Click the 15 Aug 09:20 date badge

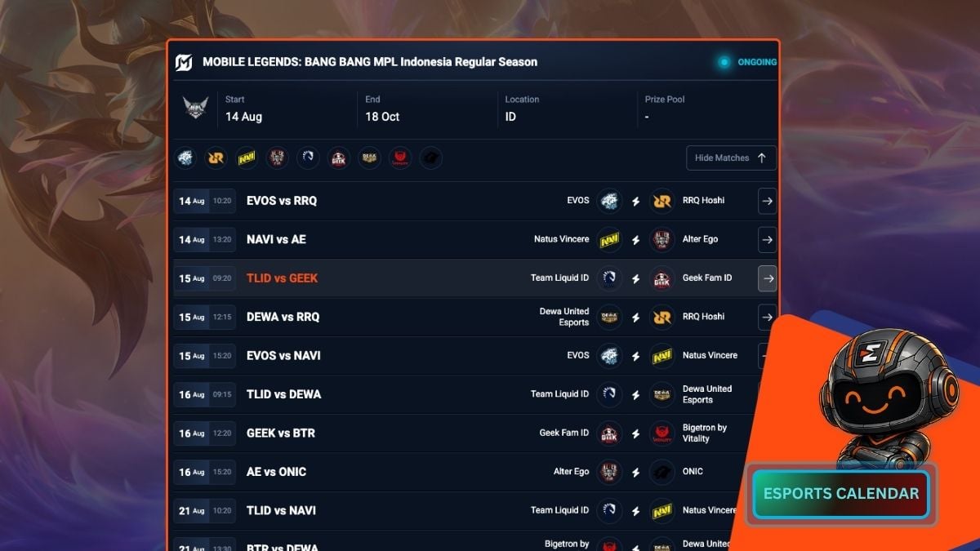(205, 278)
